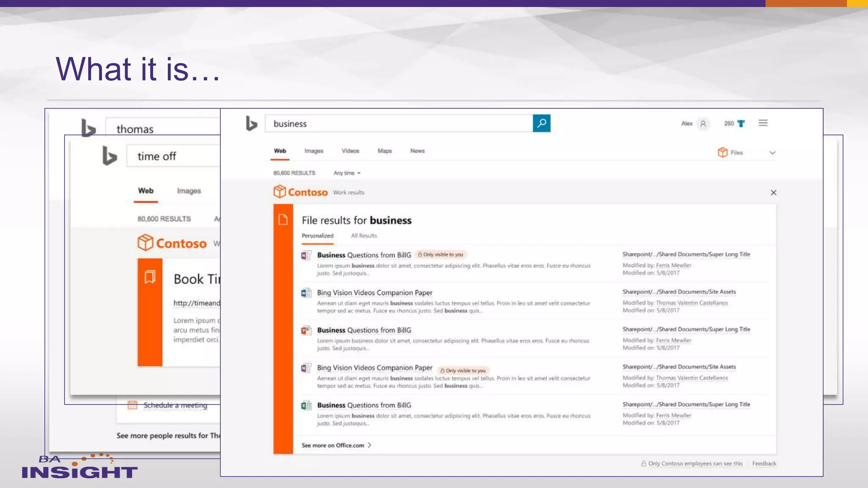Open the hamburger menu icon

pos(763,123)
